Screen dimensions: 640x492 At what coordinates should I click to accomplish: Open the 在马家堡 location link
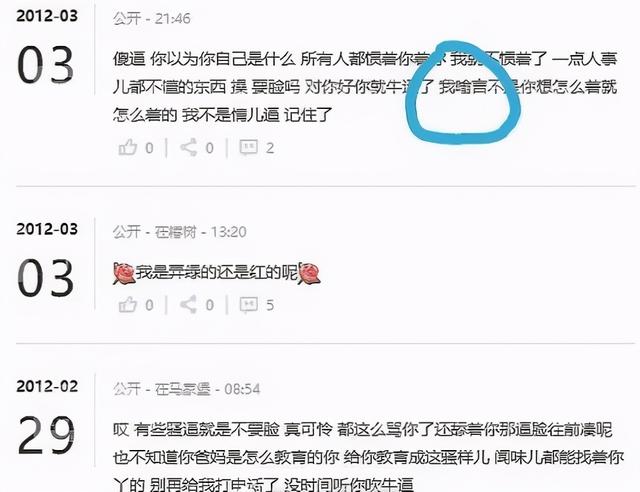pyautogui.click(x=182, y=389)
